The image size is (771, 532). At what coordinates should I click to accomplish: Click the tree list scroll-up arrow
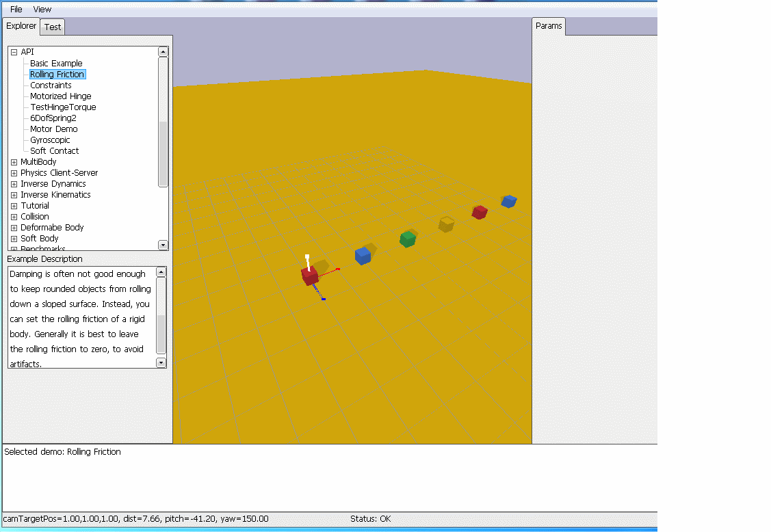164,51
